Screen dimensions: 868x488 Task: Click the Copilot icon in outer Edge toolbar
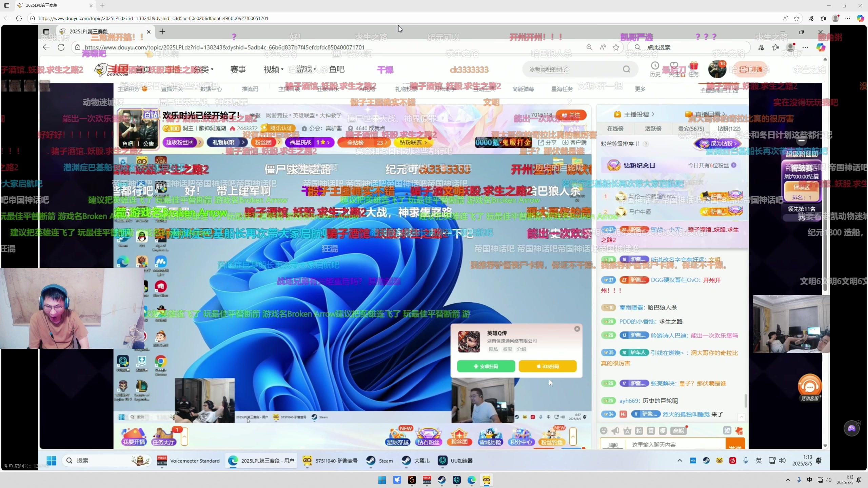pos(860,18)
